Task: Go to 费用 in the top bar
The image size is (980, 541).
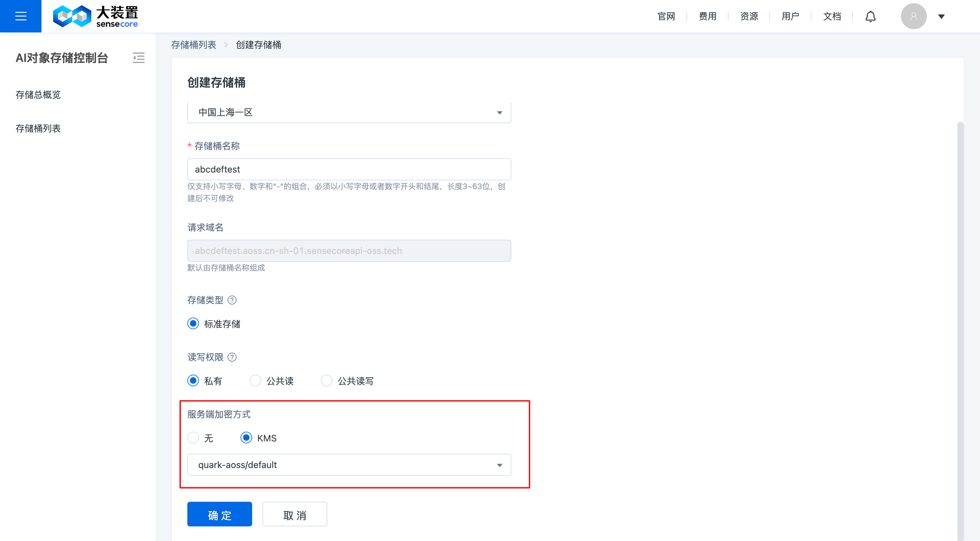Action: [707, 16]
